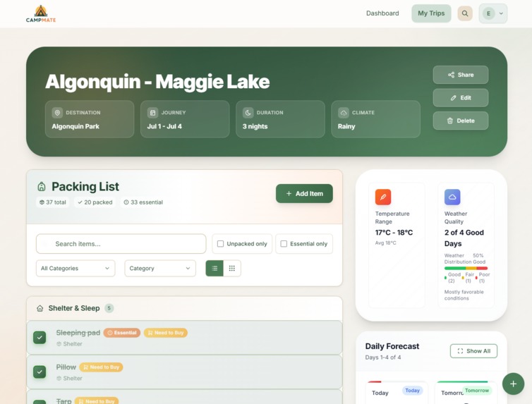The image size is (532, 404).
Task: Open the All Categories dropdown
Action: 75,269
